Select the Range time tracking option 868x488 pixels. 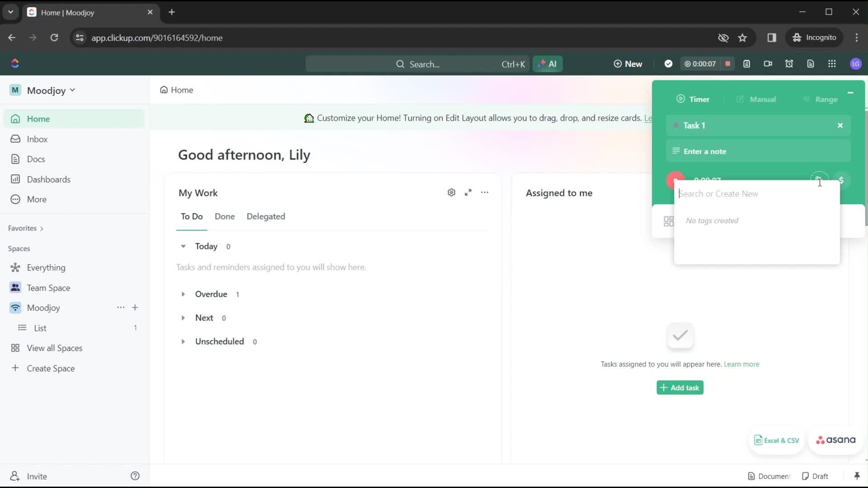pyautogui.click(x=825, y=99)
